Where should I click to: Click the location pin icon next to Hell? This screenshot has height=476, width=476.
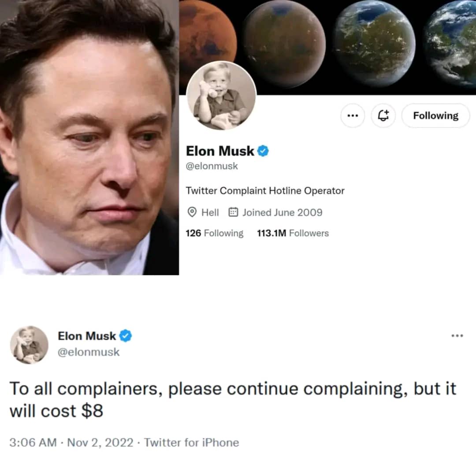[192, 212]
